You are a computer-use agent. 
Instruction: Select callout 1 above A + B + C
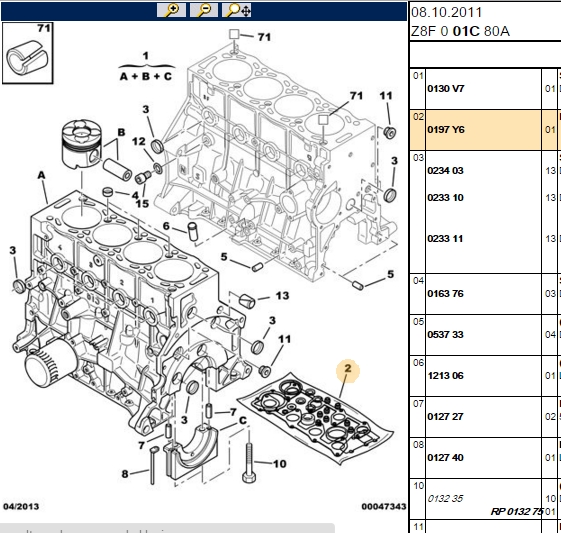pos(145,56)
